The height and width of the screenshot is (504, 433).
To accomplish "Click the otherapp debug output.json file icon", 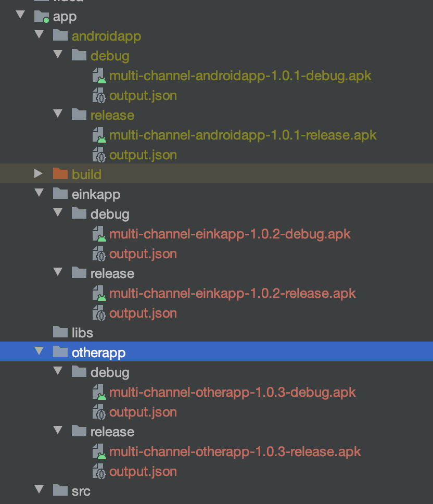I will [x=99, y=412].
